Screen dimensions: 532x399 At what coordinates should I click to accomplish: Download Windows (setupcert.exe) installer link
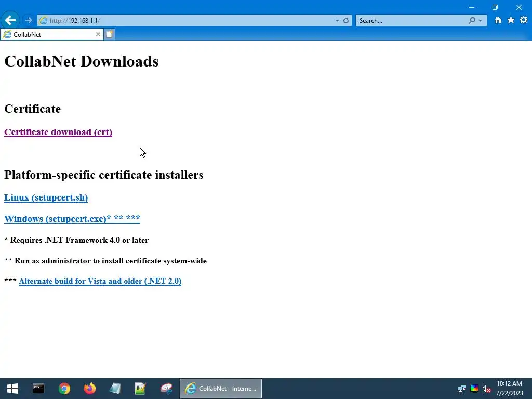pos(72,219)
